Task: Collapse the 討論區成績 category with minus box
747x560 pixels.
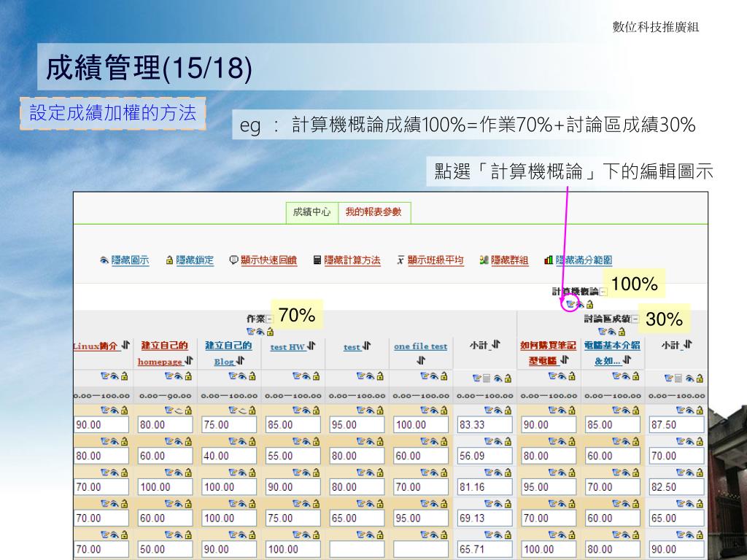Action: point(635,319)
